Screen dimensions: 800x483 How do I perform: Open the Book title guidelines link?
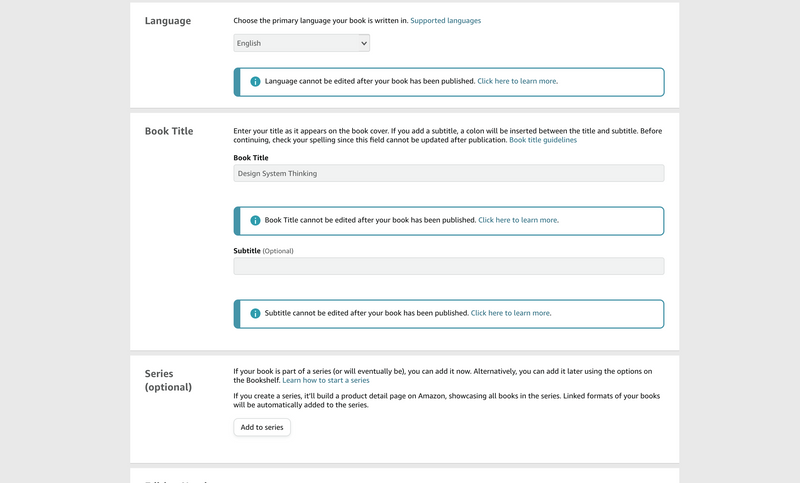(543, 140)
